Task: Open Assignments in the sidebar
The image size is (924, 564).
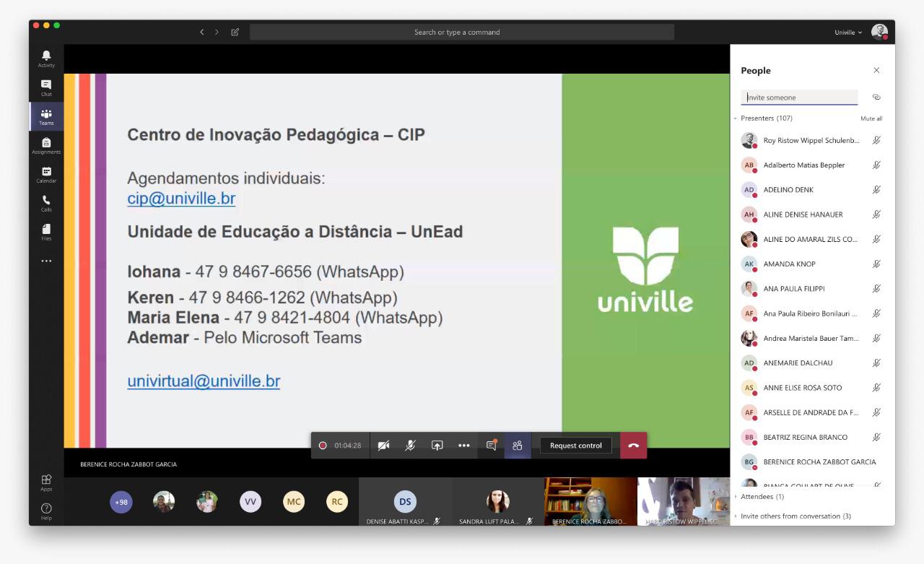Action: click(46, 145)
